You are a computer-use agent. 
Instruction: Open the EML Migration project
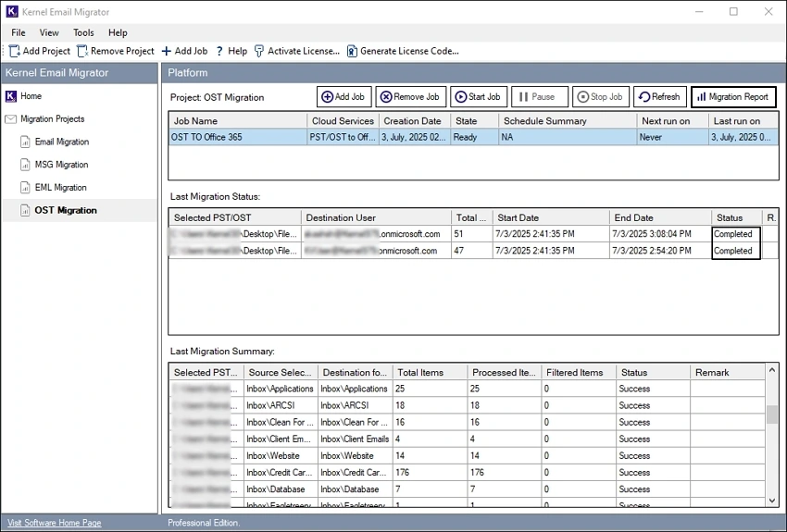click(x=61, y=188)
